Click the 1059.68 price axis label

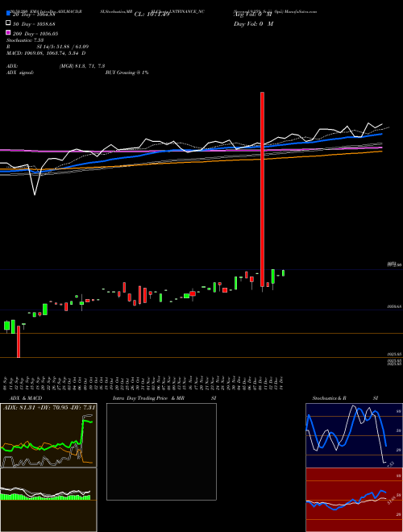click(394, 306)
